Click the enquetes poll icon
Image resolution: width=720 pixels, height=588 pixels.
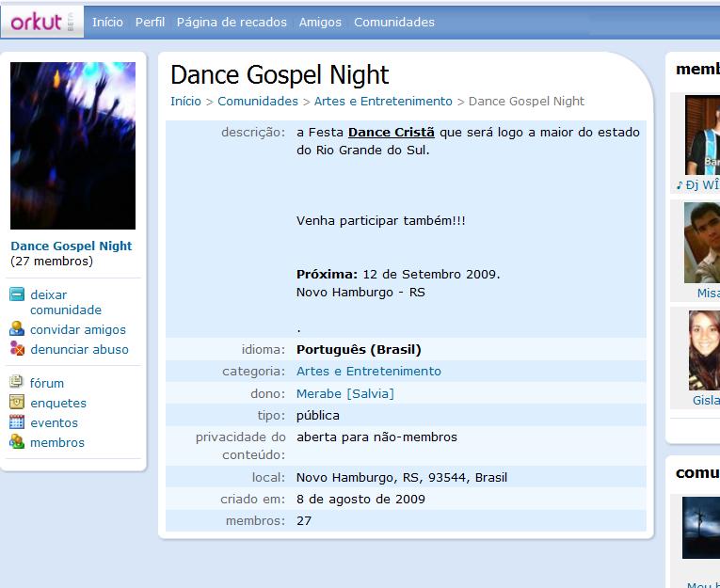tap(17, 403)
